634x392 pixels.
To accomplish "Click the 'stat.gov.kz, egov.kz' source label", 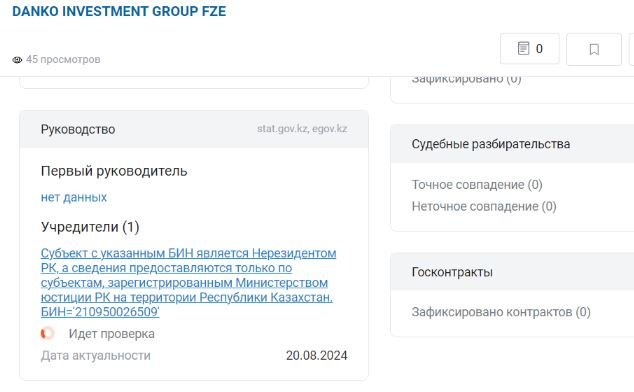I will (x=302, y=129).
